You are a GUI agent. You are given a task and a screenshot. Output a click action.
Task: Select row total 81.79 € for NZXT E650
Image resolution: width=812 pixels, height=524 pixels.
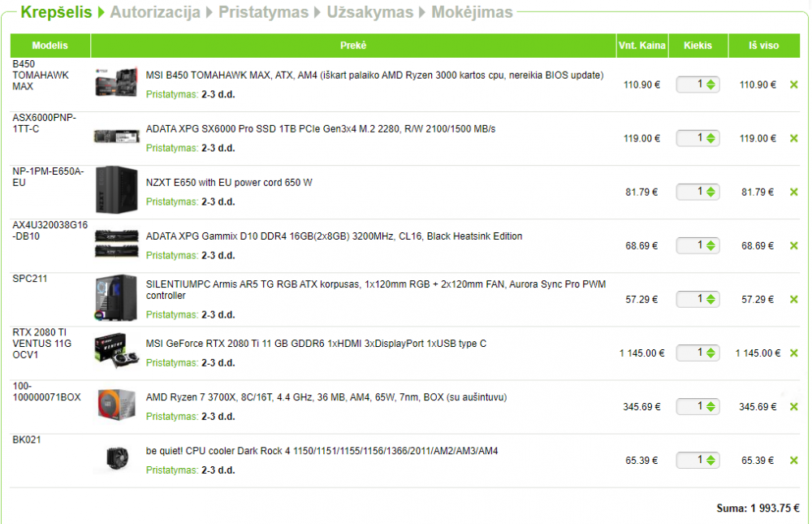[758, 192]
